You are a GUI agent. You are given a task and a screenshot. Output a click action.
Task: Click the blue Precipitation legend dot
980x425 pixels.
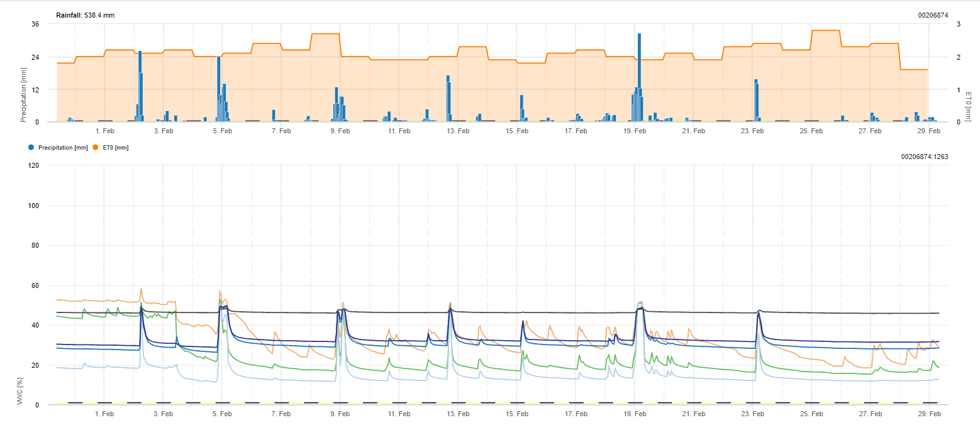[x=31, y=147]
